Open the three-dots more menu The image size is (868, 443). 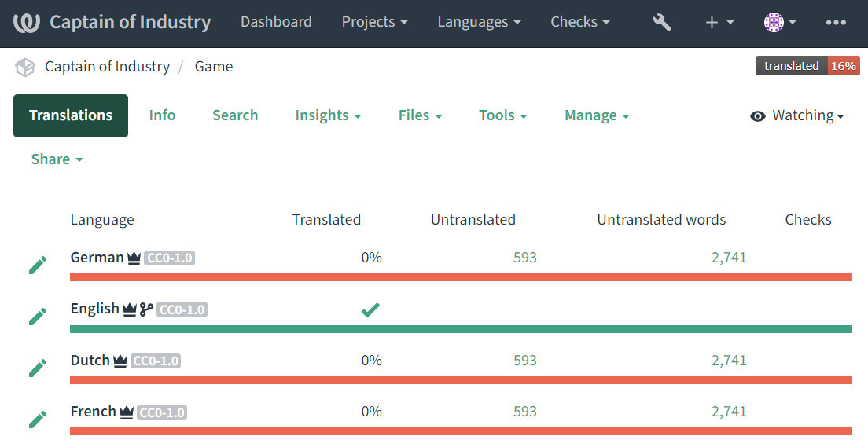[x=835, y=22]
